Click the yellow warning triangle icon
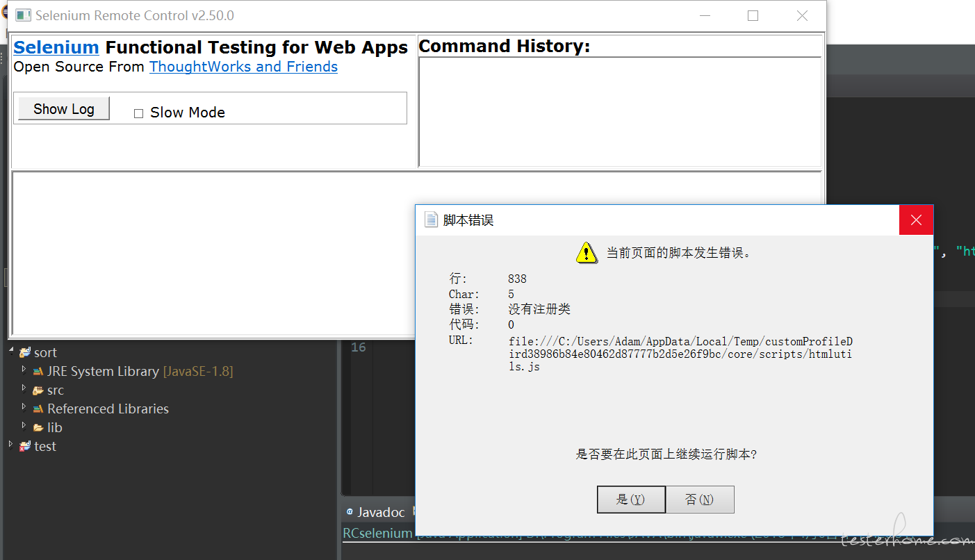 point(587,252)
